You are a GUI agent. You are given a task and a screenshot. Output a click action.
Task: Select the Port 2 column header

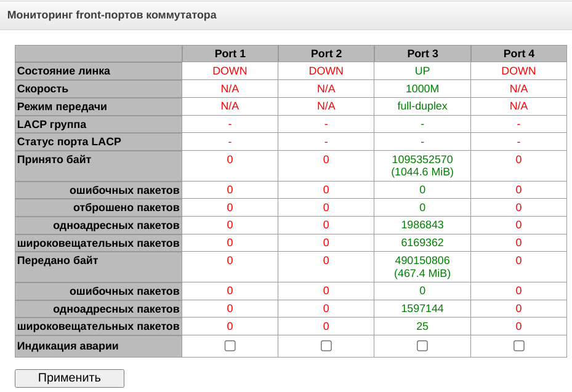pyautogui.click(x=326, y=54)
